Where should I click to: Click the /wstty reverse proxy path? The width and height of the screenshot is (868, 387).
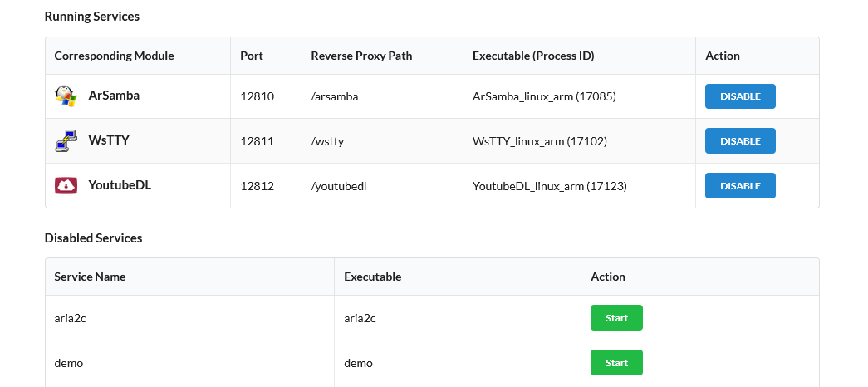pyautogui.click(x=327, y=141)
